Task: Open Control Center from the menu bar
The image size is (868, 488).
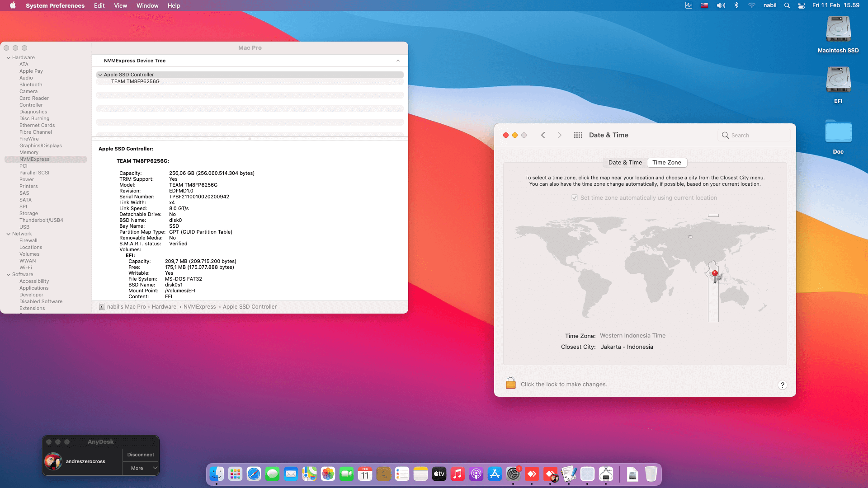Action: 801,5
